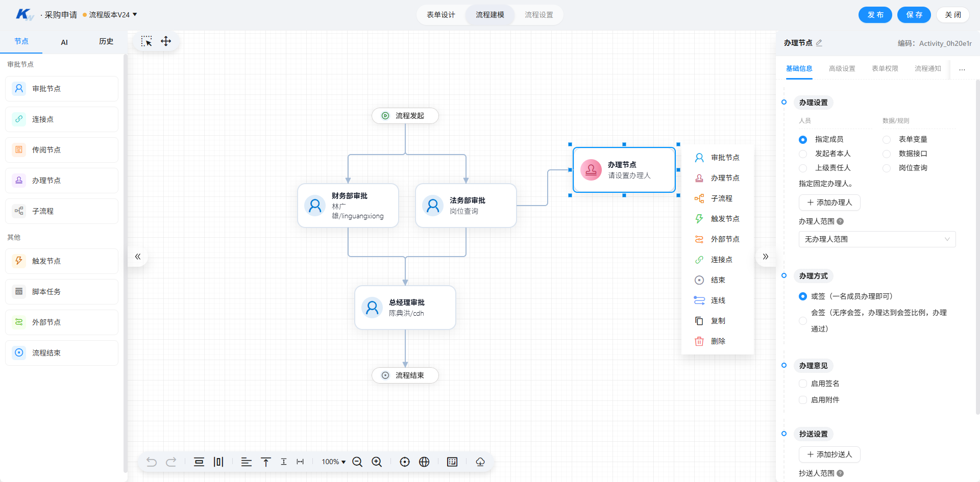This screenshot has height=482, width=980.
Task: Click the 流程发起 start node on the canvas
Action: tap(405, 116)
